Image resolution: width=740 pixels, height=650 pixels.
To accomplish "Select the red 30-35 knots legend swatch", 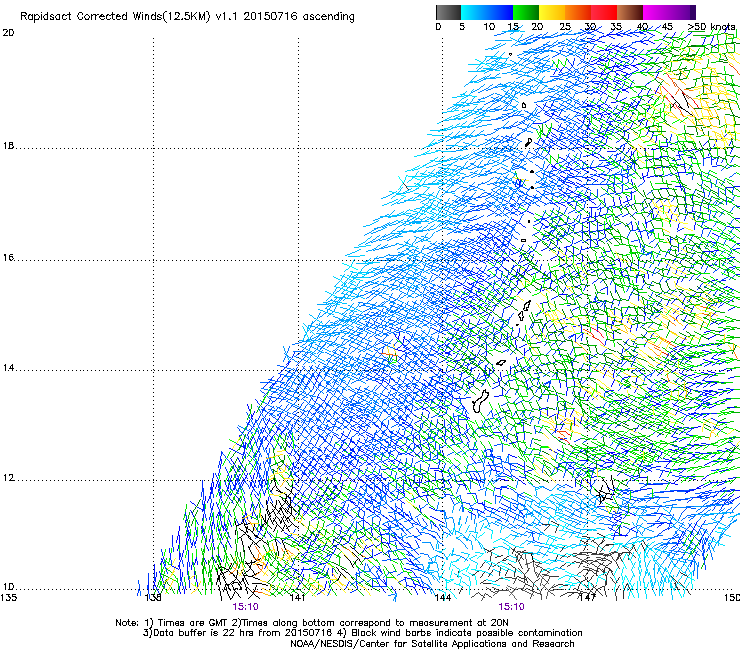I will pos(604,12).
